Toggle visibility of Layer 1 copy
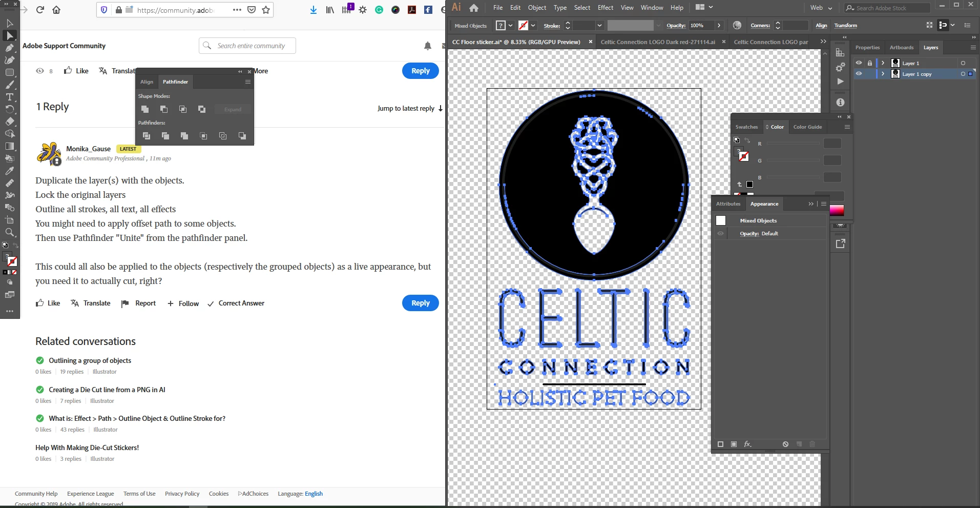 tap(859, 74)
